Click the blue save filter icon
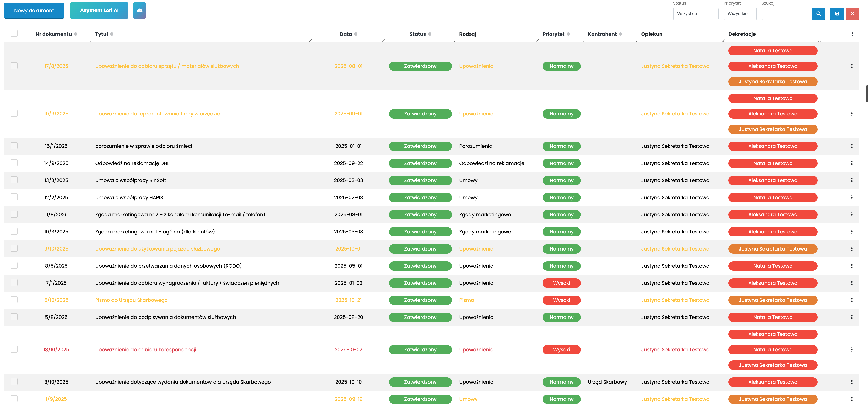The image size is (868, 411). click(x=837, y=14)
